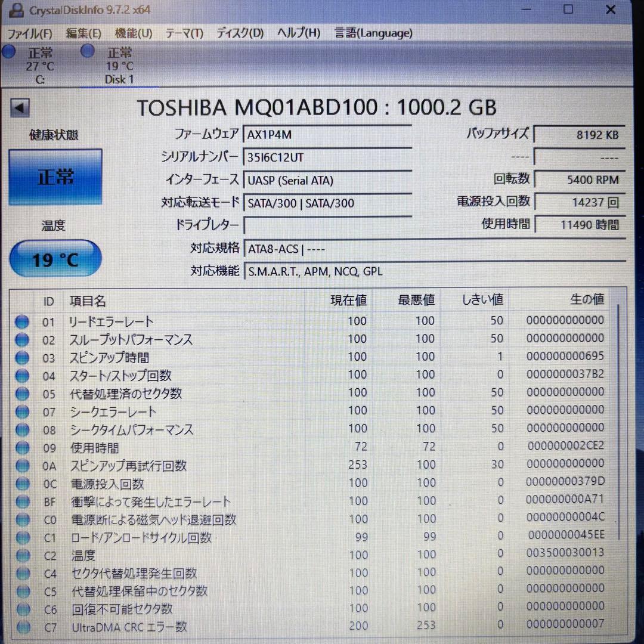Click status orb of row 05 代替処理済のセクタ数

click(x=22, y=394)
